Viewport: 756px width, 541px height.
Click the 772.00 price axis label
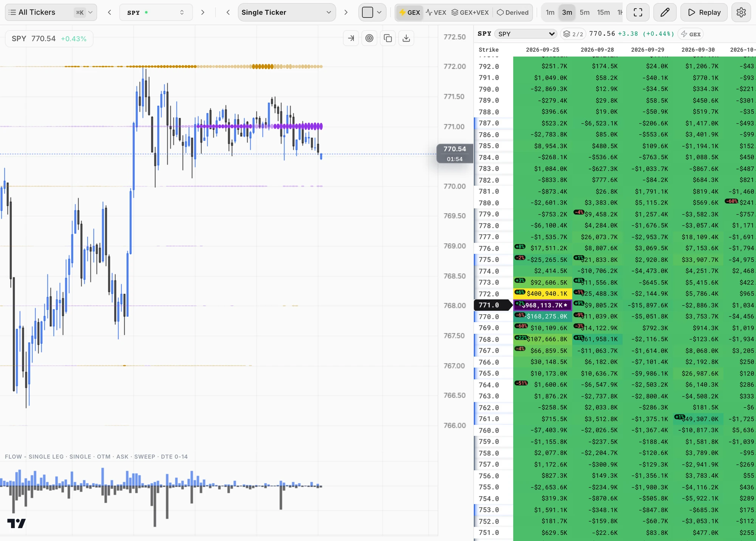(x=454, y=67)
